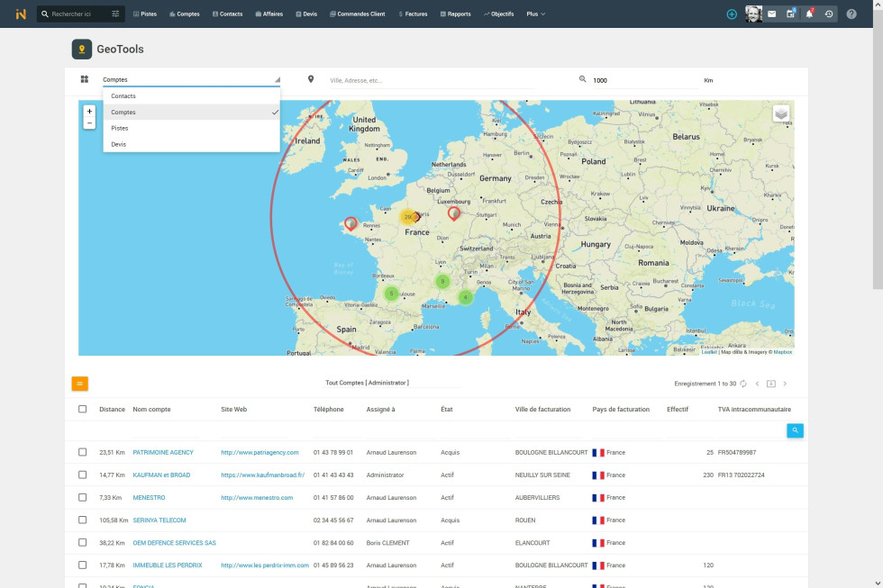
Task: Expand the Plus menu in the navbar
Action: click(x=534, y=14)
